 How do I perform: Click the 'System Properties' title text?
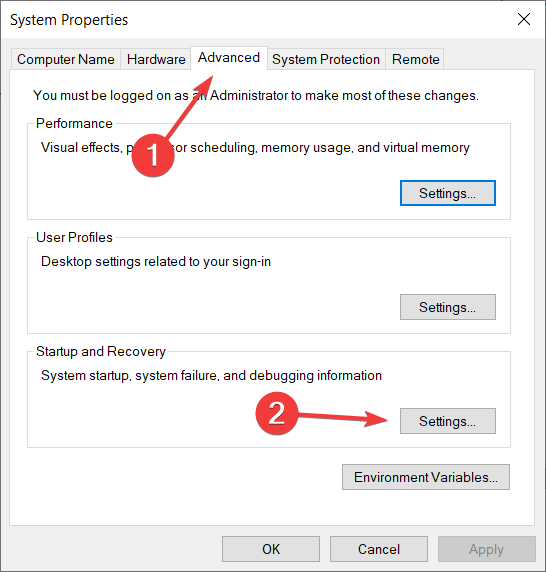(69, 20)
